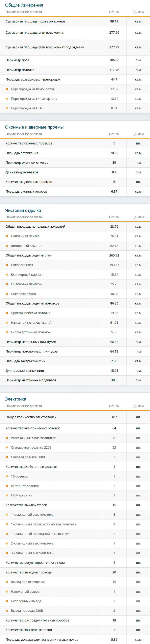Click the orange bullet next to Покраска стен

coord(7,265)
